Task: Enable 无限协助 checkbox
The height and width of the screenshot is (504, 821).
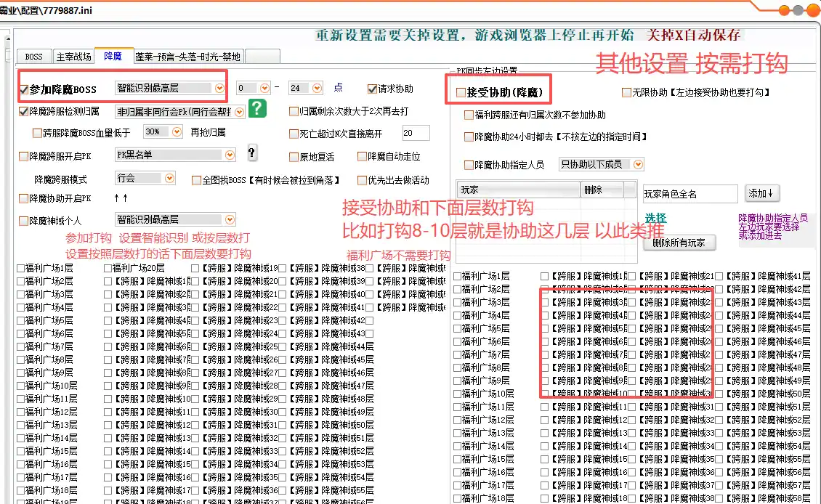Action: click(626, 93)
